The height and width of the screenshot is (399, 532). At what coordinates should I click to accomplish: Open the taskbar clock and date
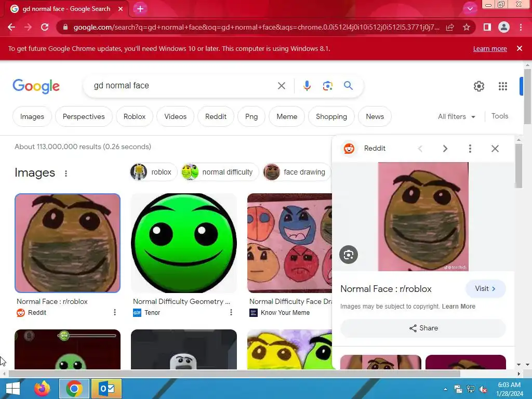click(509, 389)
